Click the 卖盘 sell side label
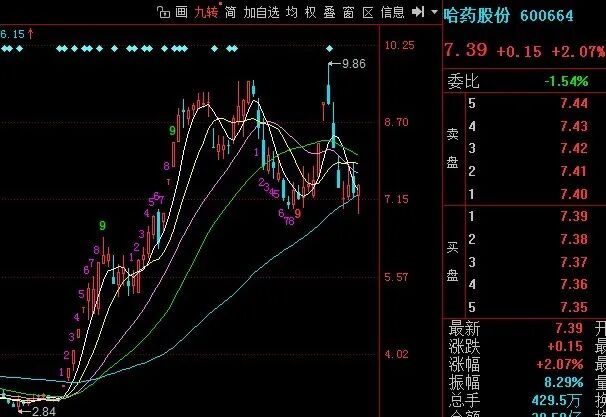Screen dimensions: 606x417 [x=453, y=149]
